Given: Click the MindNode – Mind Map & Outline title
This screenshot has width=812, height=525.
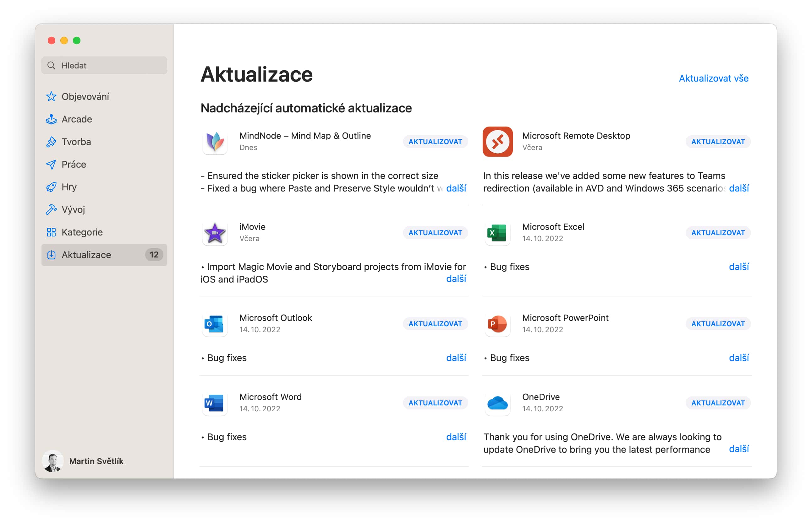Looking at the screenshot, I should [x=305, y=136].
